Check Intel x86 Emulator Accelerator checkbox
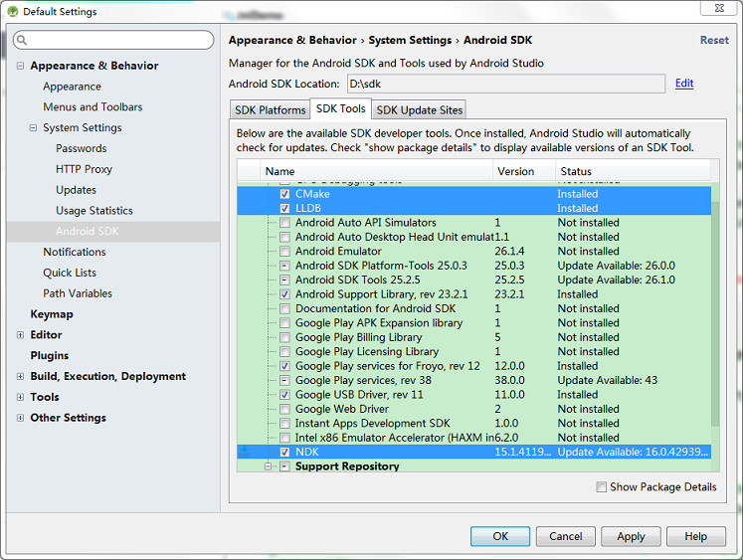This screenshot has height=560, width=743. [284, 438]
